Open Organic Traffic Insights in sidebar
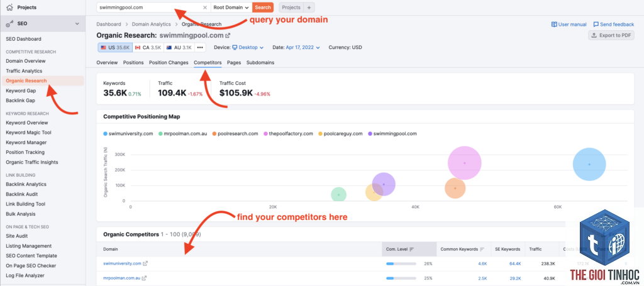Screen dimensions: 644x286 pos(32,162)
